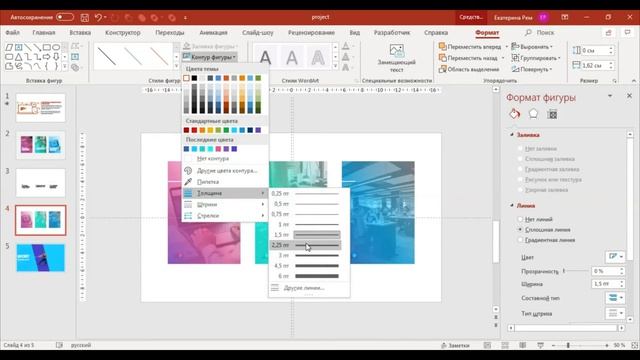Open Effects pentagon icon in format pane

(x=533, y=114)
